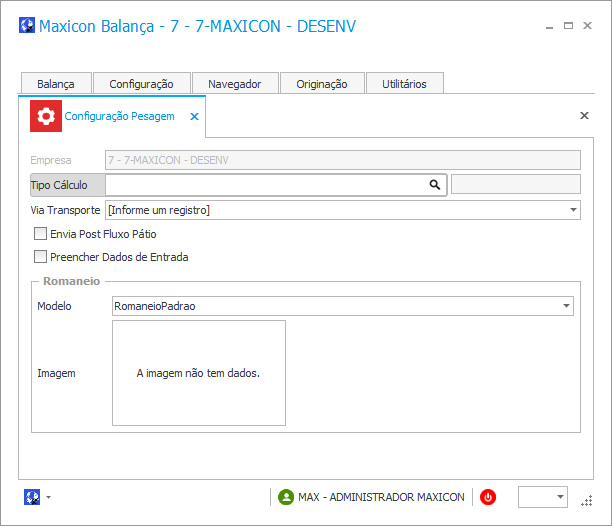612x526 pixels.
Task: Open the Navegador tab
Action: (235, 83)
